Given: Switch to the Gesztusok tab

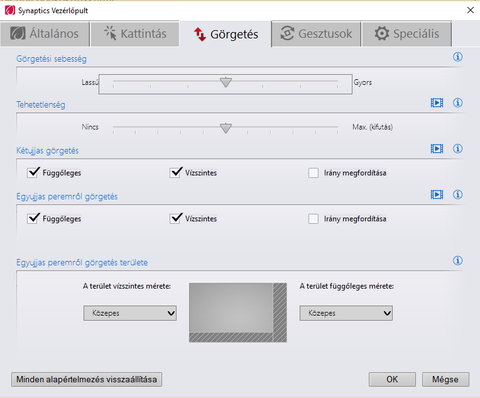Looking at the screenshot, I should pos(316,34).
